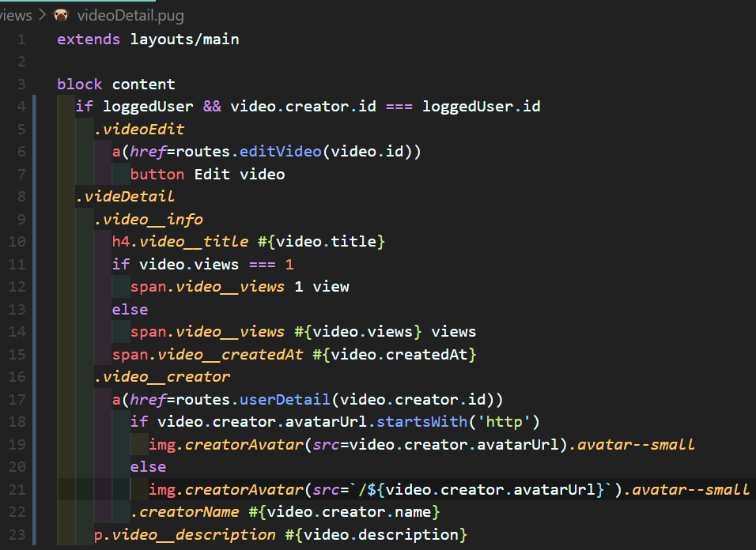Click '#{video.title}' interpolation
The image size is (756, 550).
click(321, 241)
